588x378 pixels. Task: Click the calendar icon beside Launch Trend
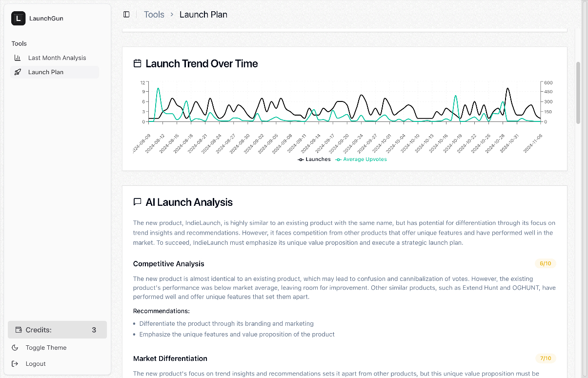[138, 63]
